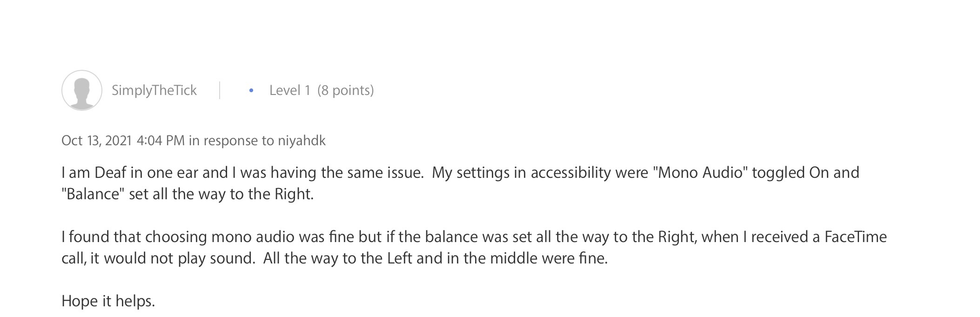Click the vertical divider beside the username
Viewport: 980px width, 317px height.
[220, 90]
